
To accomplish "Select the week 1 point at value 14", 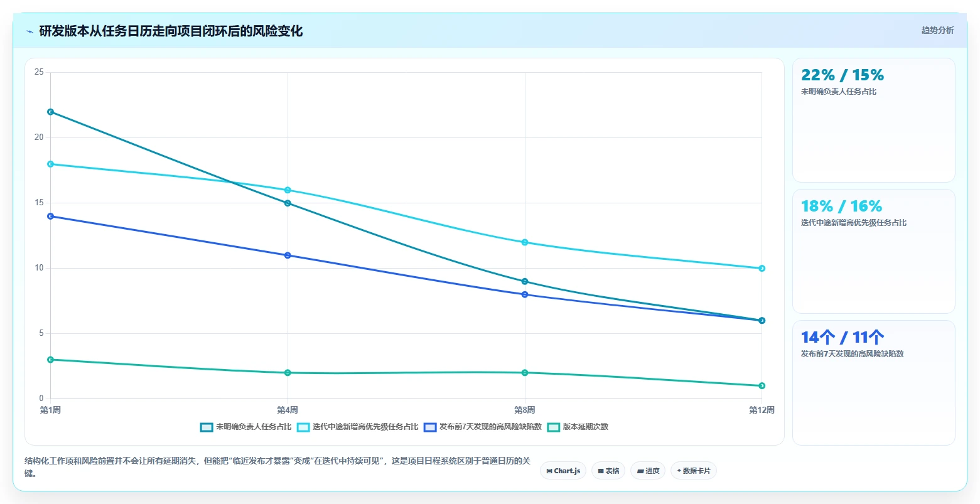I will (50, 216).
